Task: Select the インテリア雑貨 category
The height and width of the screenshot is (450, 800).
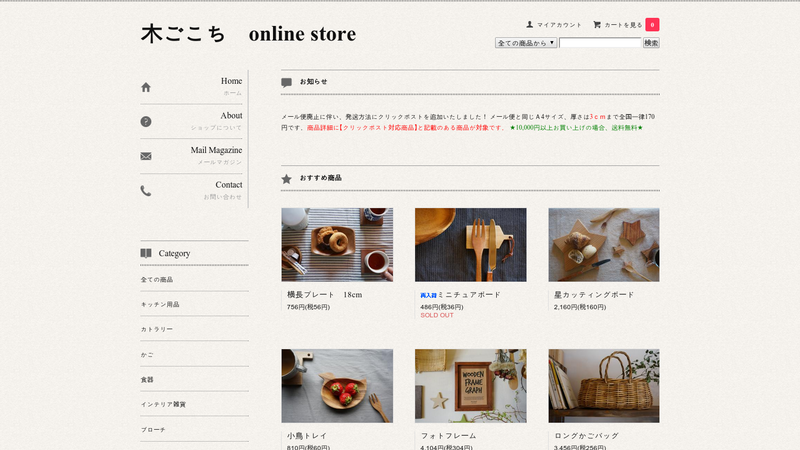Action: click(163, 405)
